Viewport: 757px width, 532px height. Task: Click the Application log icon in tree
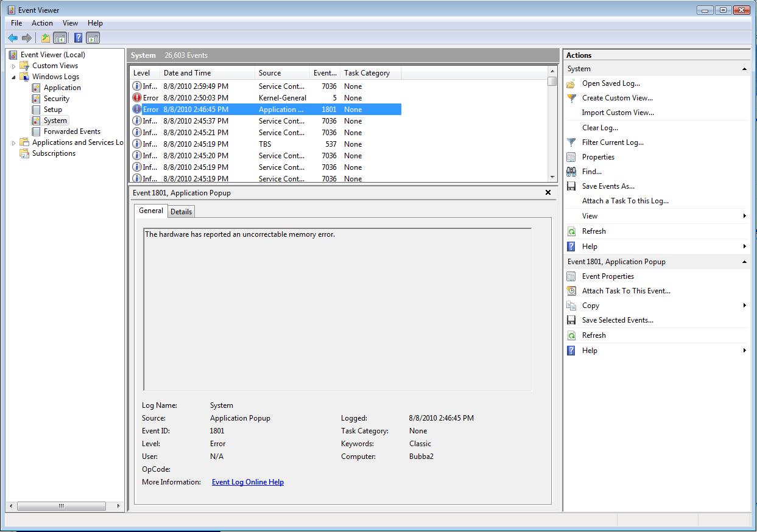(x=37, y=88)
